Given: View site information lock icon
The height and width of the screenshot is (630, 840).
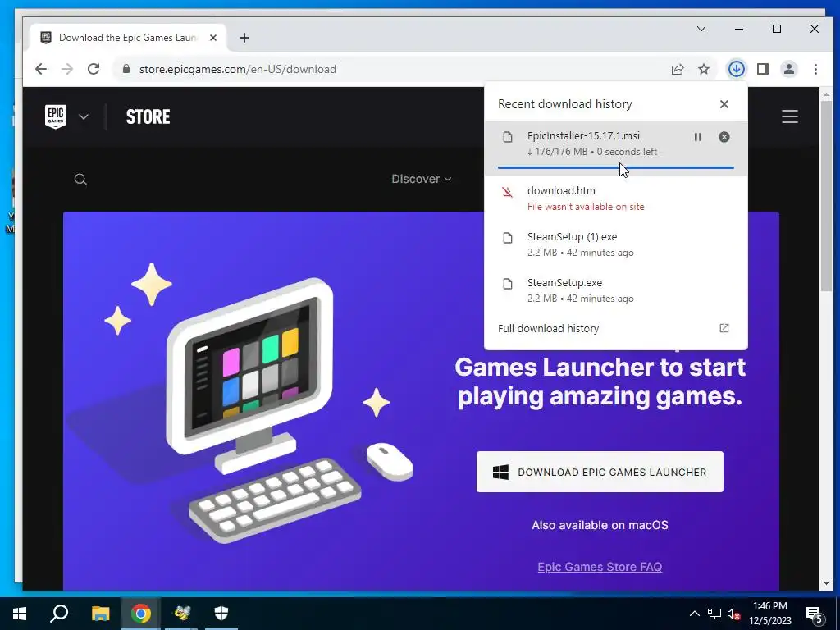Looking at the screenshot, I should click(126, 69).
